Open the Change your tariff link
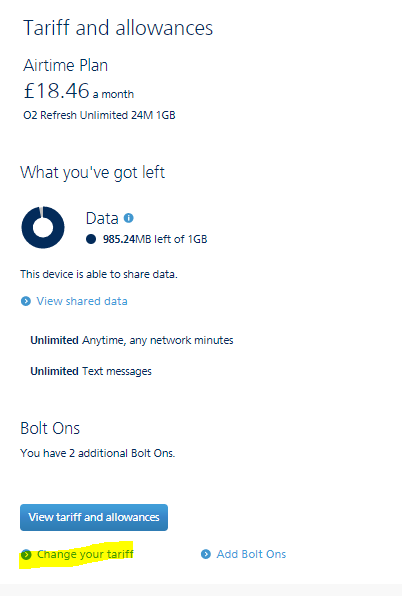The width and height of the screenshot is (402, 596). coord(85,555)
